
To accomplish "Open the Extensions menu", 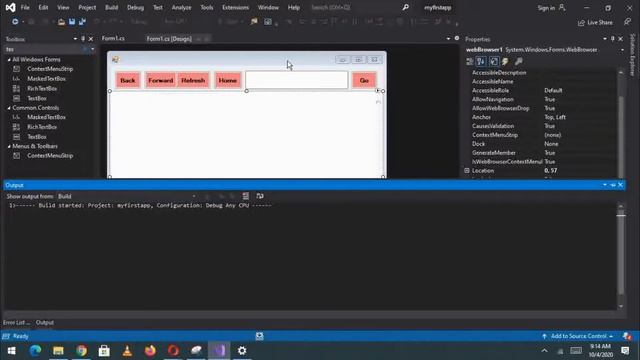I will [236, 7].
